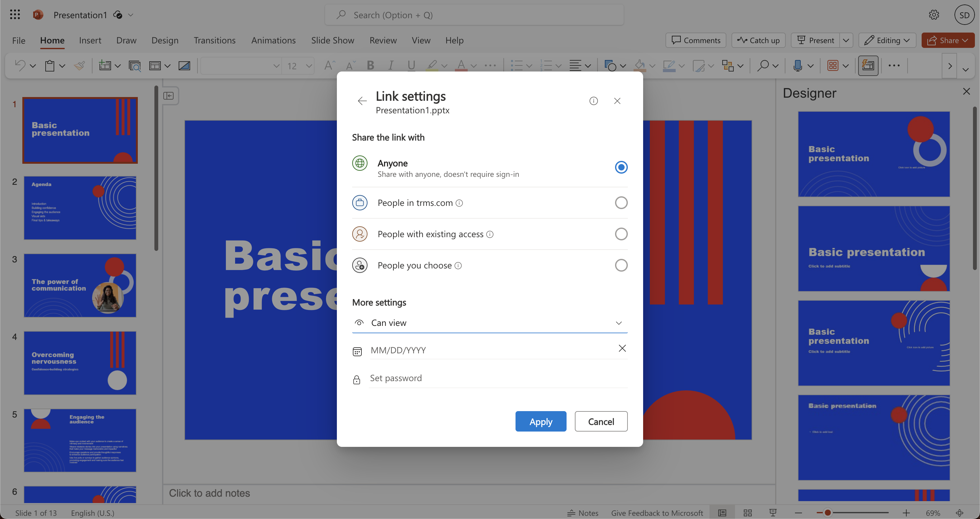980x519 pixels.
Task: Click the Slide Layout icon
Action: coord(154,65)
